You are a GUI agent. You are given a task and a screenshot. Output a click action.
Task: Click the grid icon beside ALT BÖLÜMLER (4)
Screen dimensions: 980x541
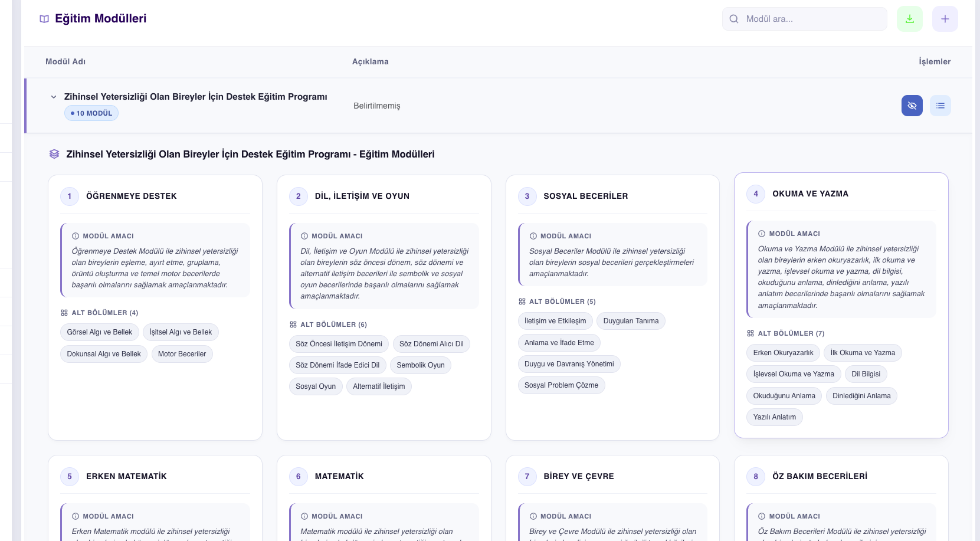click(x=64, y=313)
